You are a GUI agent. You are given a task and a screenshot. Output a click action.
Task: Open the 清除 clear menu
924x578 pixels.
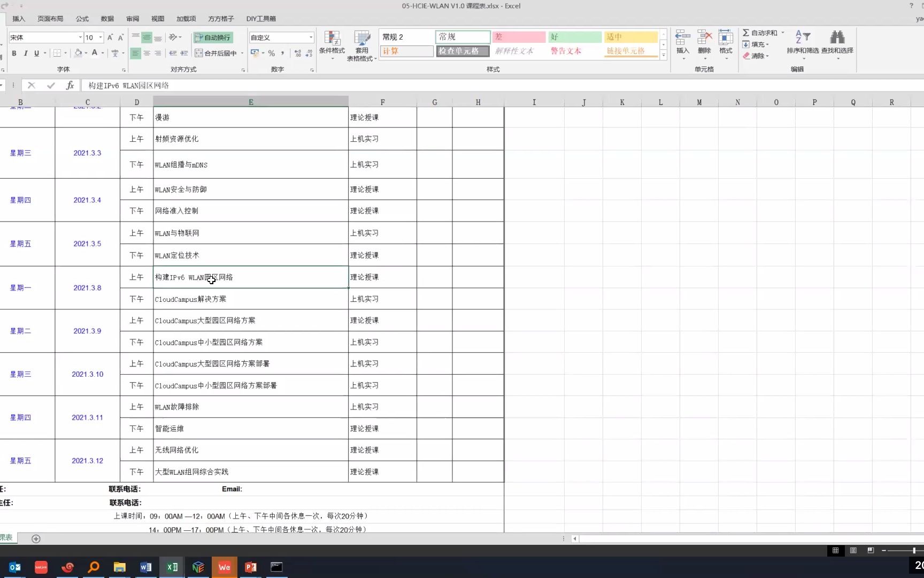click(756, 56)
